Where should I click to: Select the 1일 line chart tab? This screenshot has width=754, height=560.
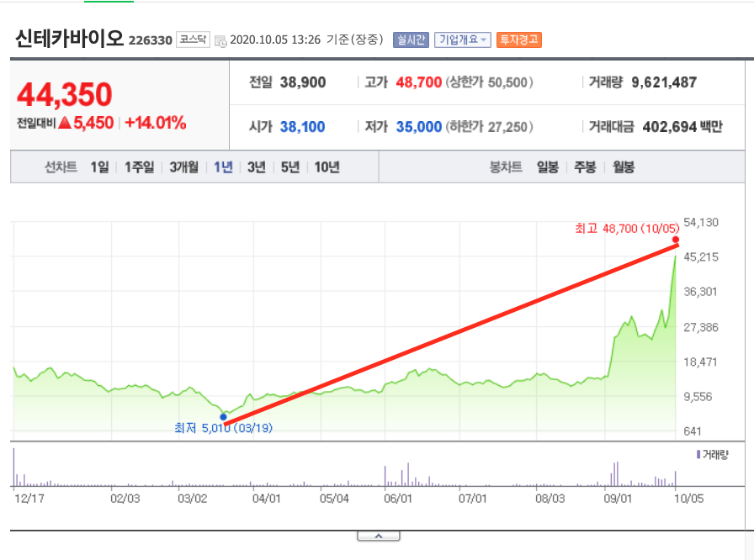pyautogui.click(x=99, y=167)
